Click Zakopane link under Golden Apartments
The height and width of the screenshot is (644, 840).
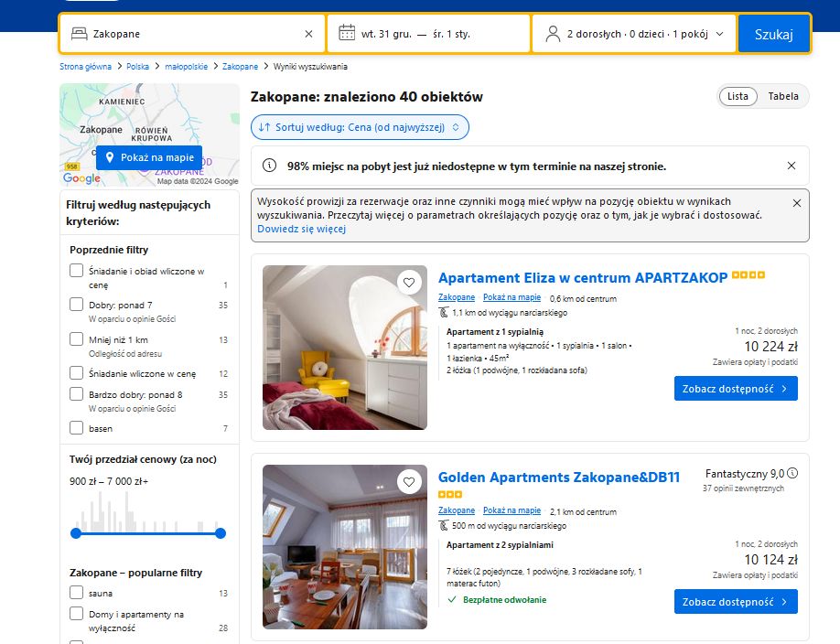coord(457,510)
